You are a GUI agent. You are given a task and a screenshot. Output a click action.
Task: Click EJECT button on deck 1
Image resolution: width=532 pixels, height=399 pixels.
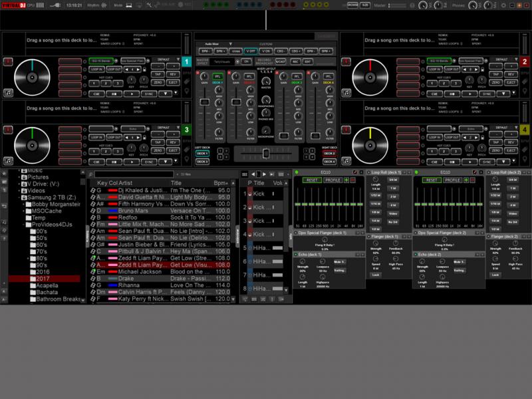pos(173,82)
